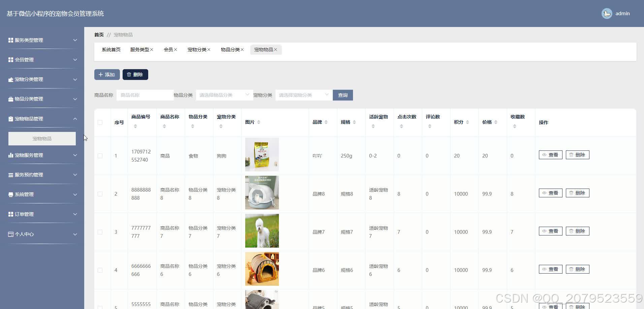Screen dimensions: 644x309
Task: Tick the checkbox for row 3
Action: click(x=100, y=232)
